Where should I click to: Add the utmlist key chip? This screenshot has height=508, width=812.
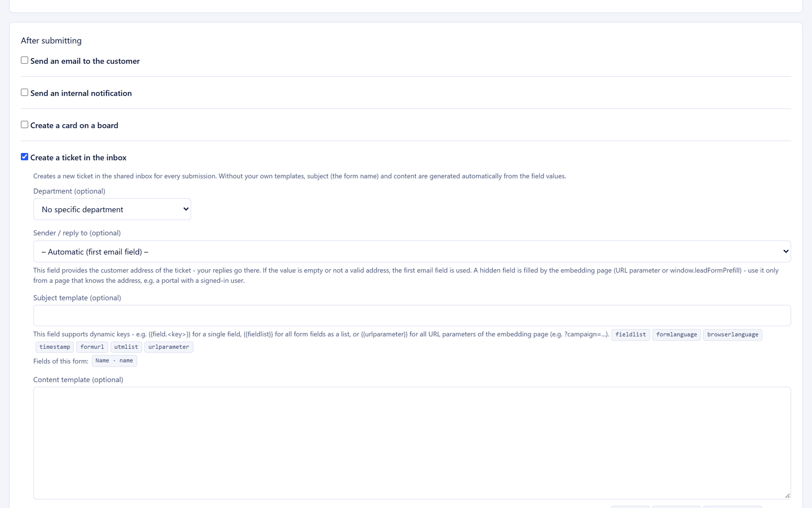click(x=126, y=347)
